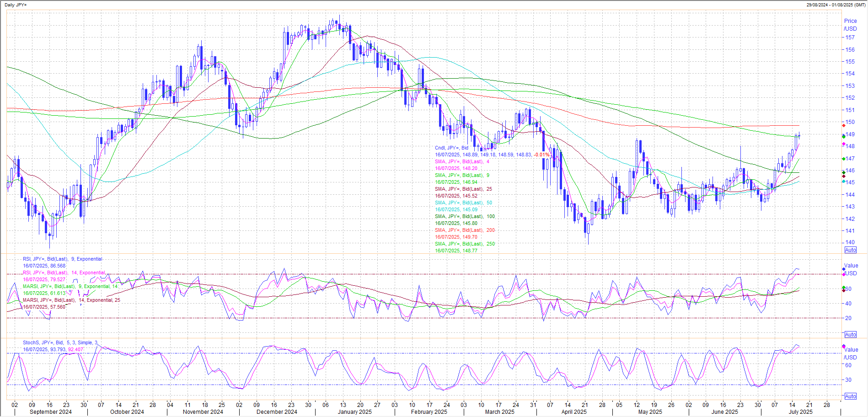Select the 'SMA, JPY=, Bid(Last), 200' legend entry
Image resolution: width=868 pixels, height=417 pixels.
[465, 230]
